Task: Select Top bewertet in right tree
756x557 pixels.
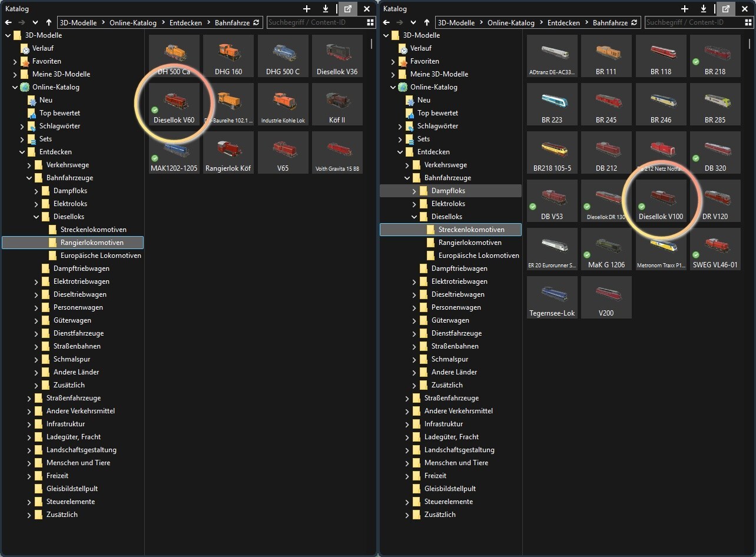Action: (x=437, y=113)
